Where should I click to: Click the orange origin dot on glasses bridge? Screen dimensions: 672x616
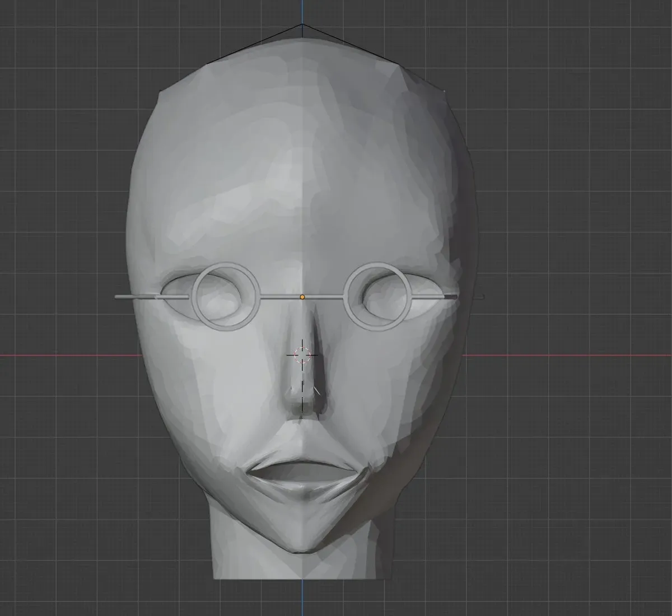[302, 297]
